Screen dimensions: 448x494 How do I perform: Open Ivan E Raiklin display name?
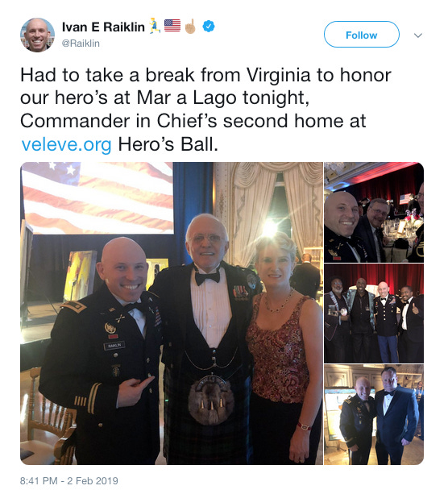coord(103,27)
